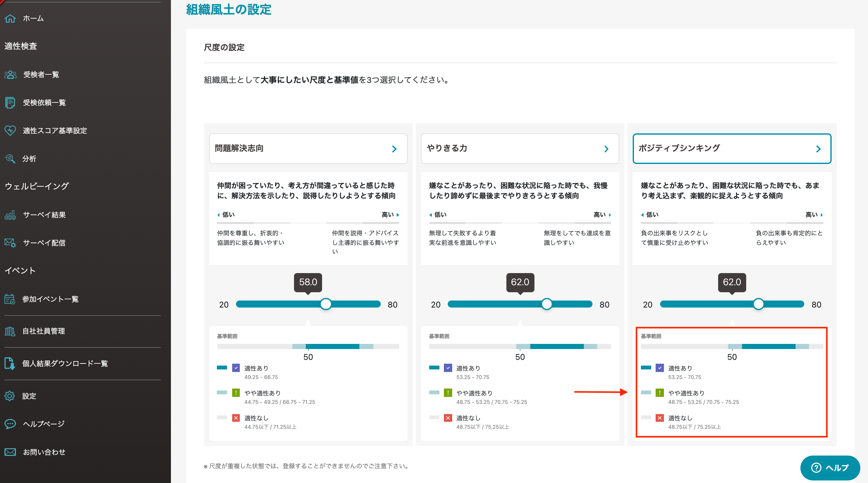
Task: Open 自社社員管理 in the sidebar
Action: pyautogui.click(x=43, y=331)
